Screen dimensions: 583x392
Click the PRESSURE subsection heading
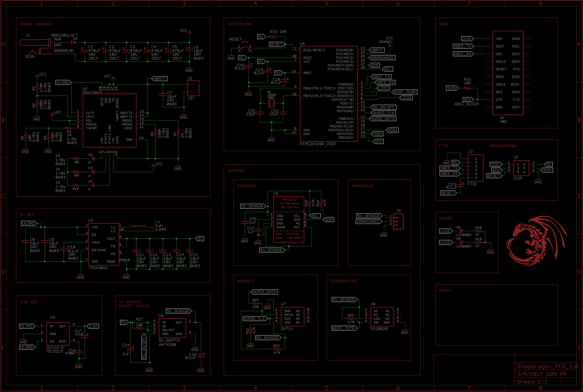tap(246, 186)
